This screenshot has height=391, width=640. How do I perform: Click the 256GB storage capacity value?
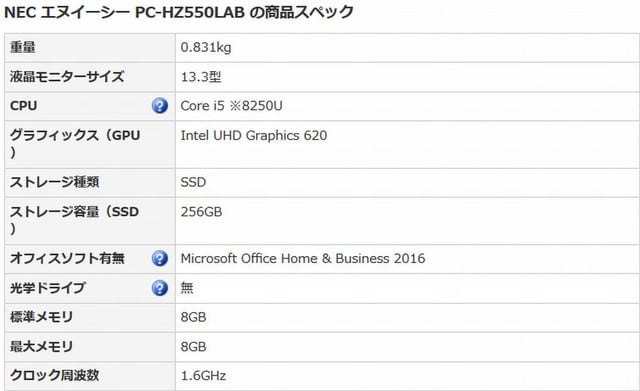tap(201, 212)
